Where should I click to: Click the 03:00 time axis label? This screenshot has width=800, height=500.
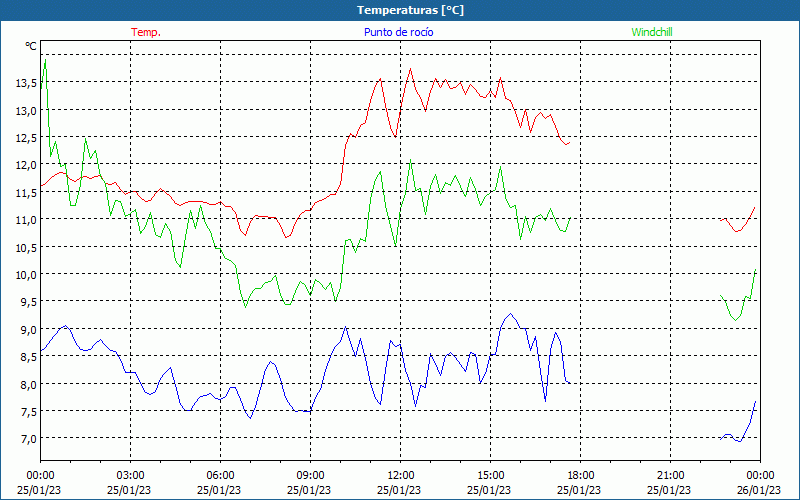click(x=130, y=476)
